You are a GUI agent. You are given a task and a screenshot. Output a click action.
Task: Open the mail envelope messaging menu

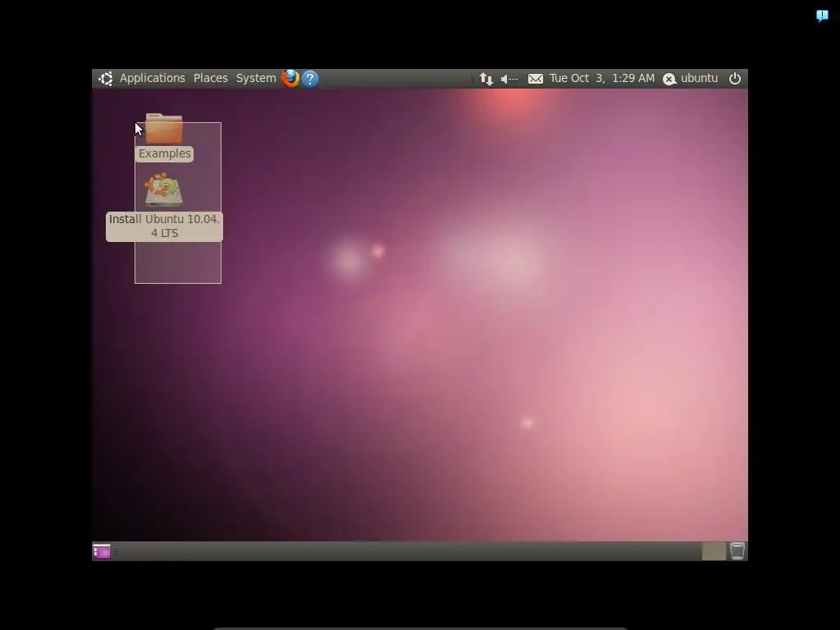[x=535, y=79]
